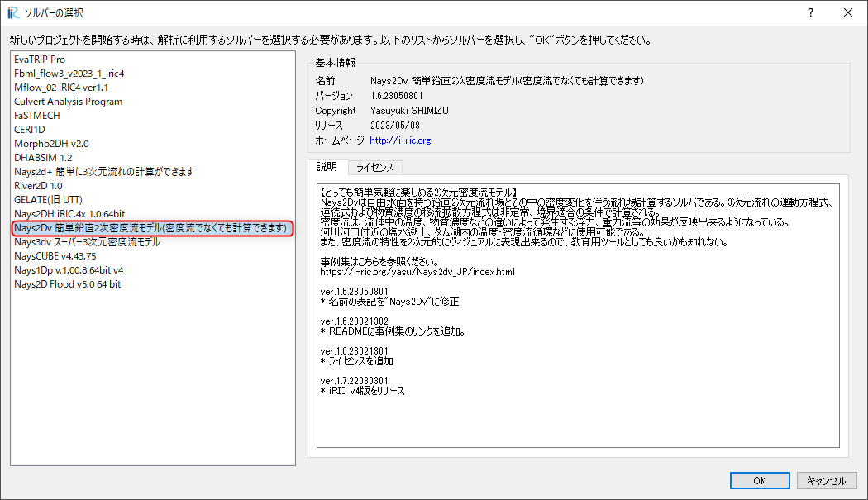This screenshot has width=868, height=500.
Task: Click ver.1.6.23021301 changelog entry
Action: point(355,351)
